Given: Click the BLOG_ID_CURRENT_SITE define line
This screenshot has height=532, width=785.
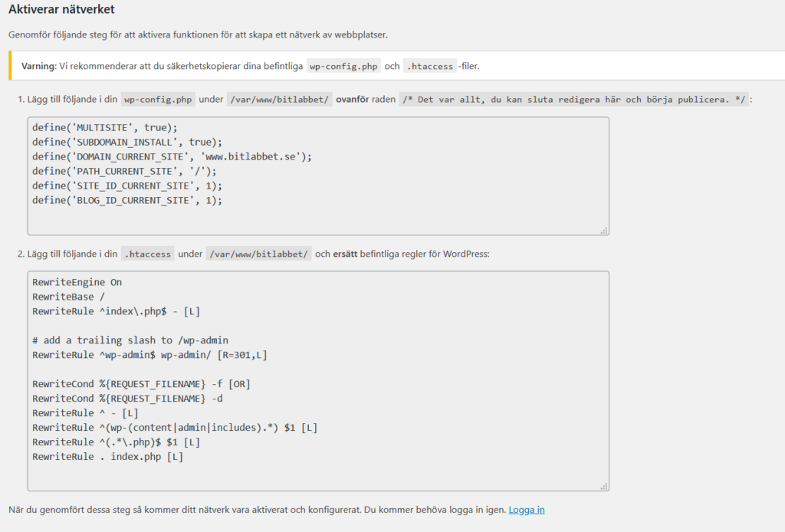Looking at the screenshot, I should (127, 200).
